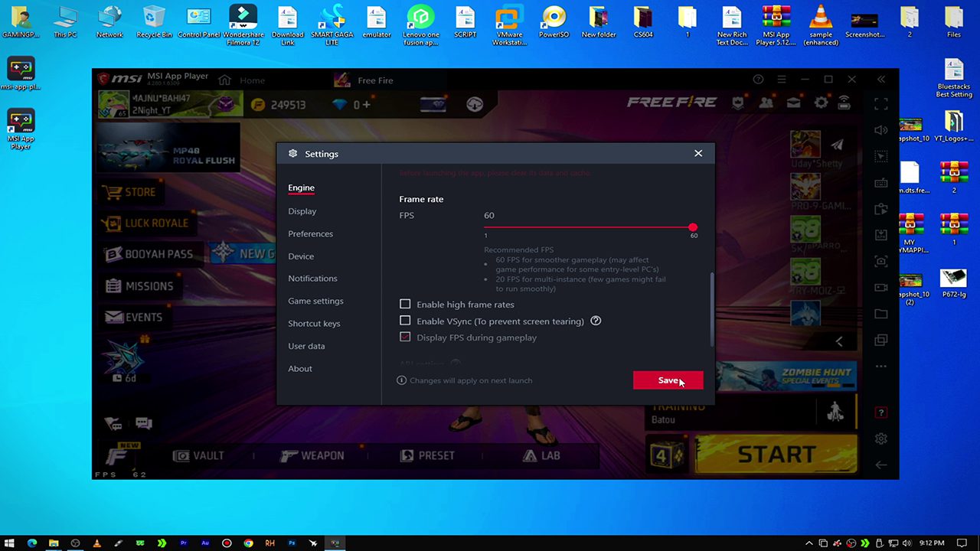
Task: Click the Windows Start button
Action: point(10,543)
